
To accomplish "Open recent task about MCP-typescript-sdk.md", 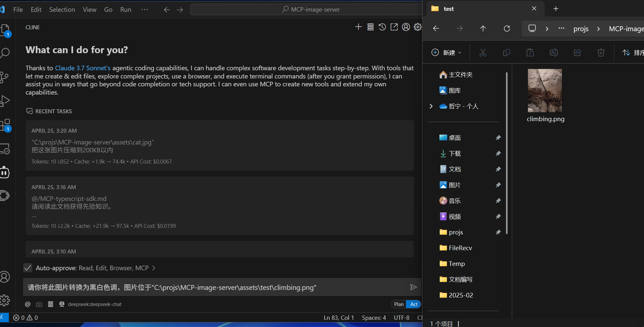I will [x=220, y=206].
